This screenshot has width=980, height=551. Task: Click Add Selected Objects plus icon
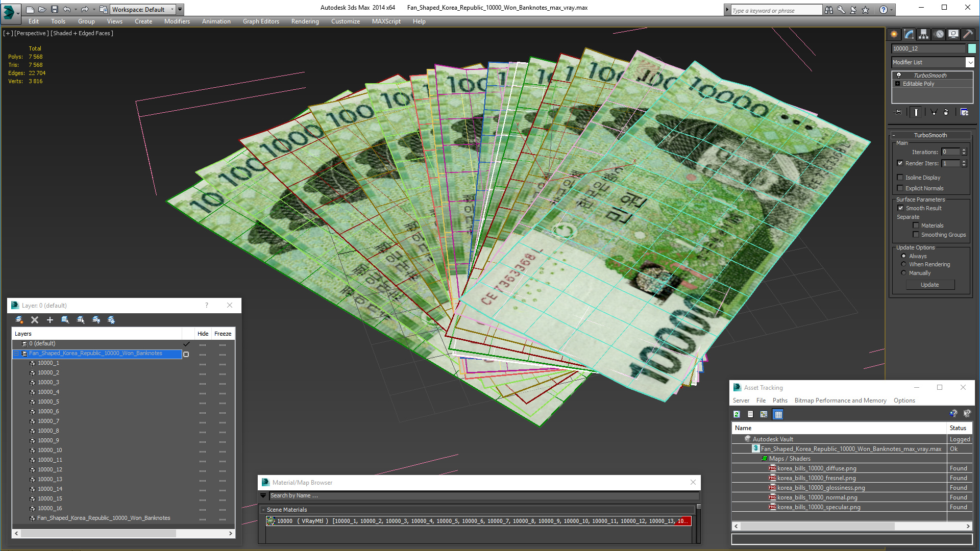click(50, 320)
